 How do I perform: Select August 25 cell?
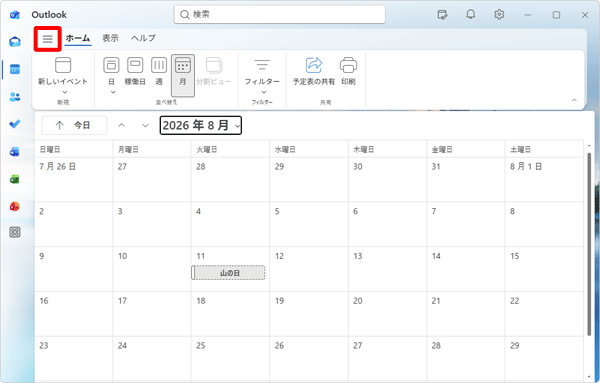click(230, 359)
